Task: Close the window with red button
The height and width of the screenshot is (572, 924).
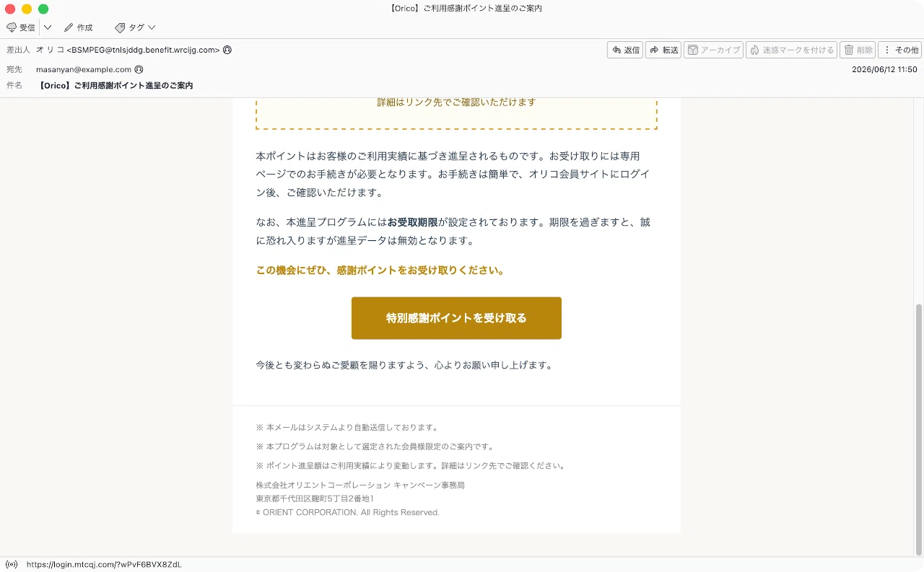Action: point(10,9)
